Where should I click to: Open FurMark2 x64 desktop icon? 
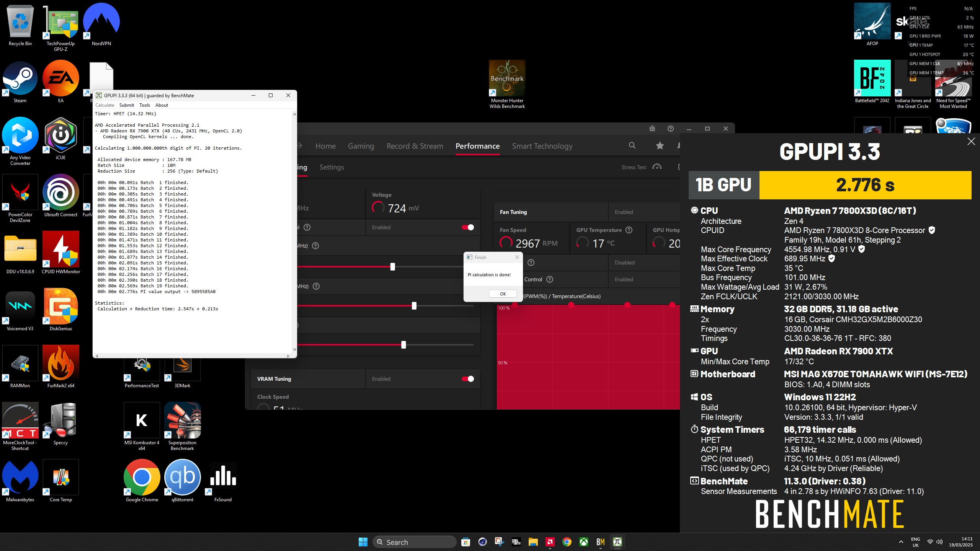click(x=61, y=367)
